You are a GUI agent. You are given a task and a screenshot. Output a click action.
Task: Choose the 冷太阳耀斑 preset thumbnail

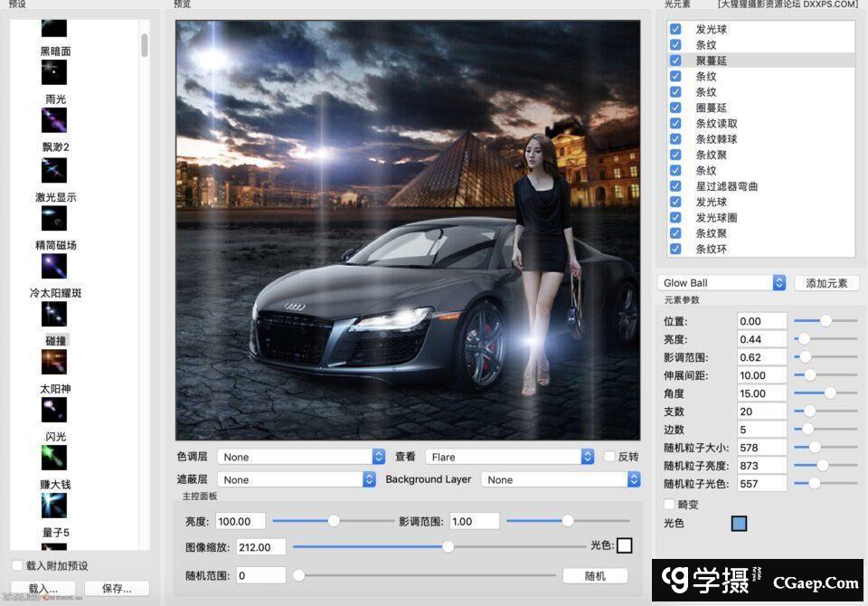tap(54, 314)
